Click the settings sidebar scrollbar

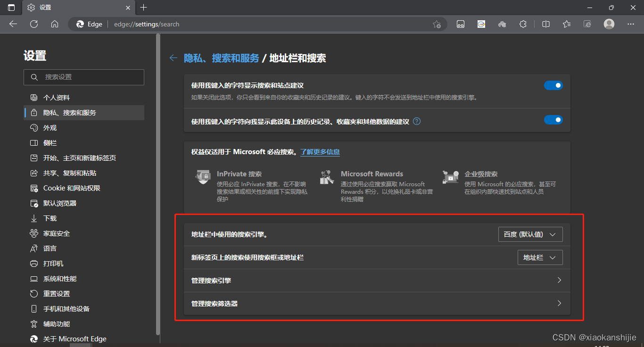[158, 184]
